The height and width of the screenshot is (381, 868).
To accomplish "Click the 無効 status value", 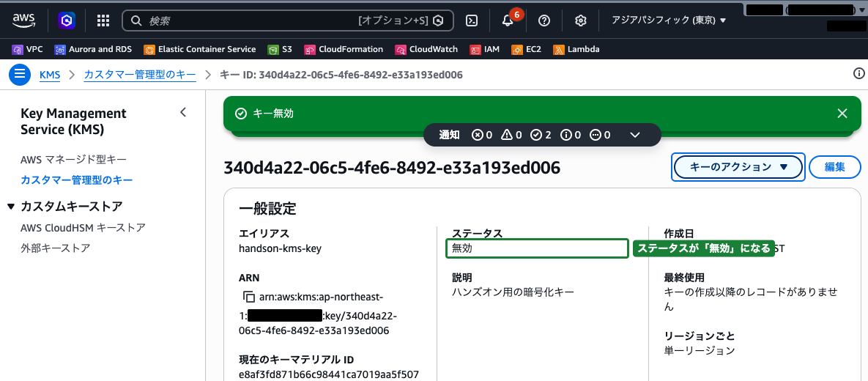I will coord(462,248).
